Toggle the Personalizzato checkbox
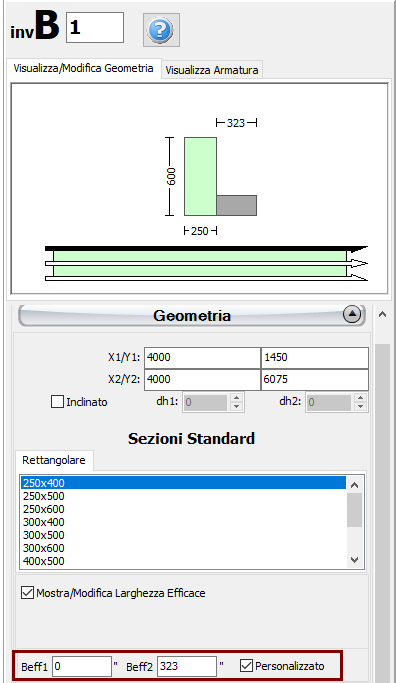396x683 pixels. (247, 666)
